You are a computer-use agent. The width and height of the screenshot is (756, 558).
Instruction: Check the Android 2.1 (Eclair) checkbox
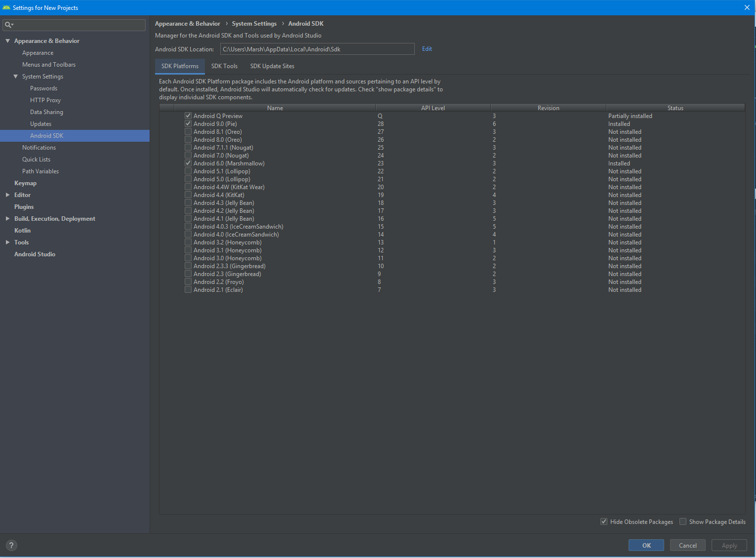tap(188, 289)
